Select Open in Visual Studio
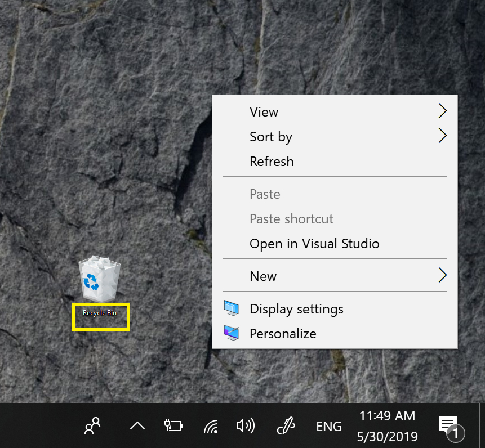 click(335, 244)
